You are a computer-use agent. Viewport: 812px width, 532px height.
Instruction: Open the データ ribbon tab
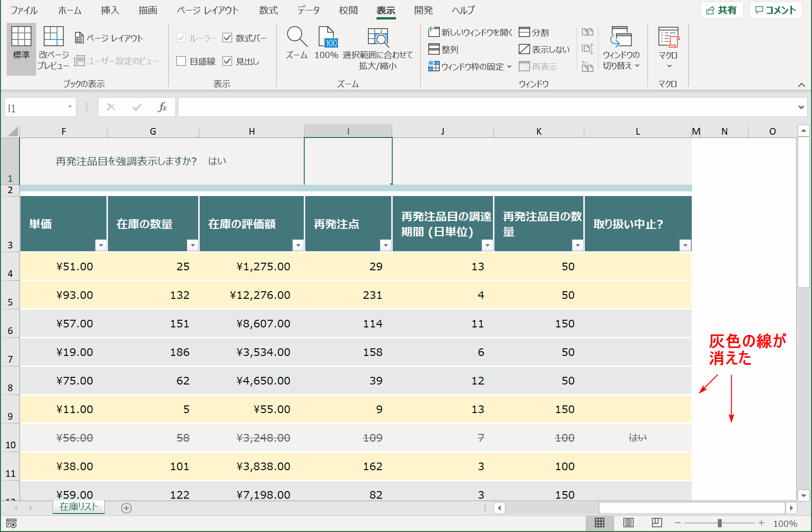(308, 10)
